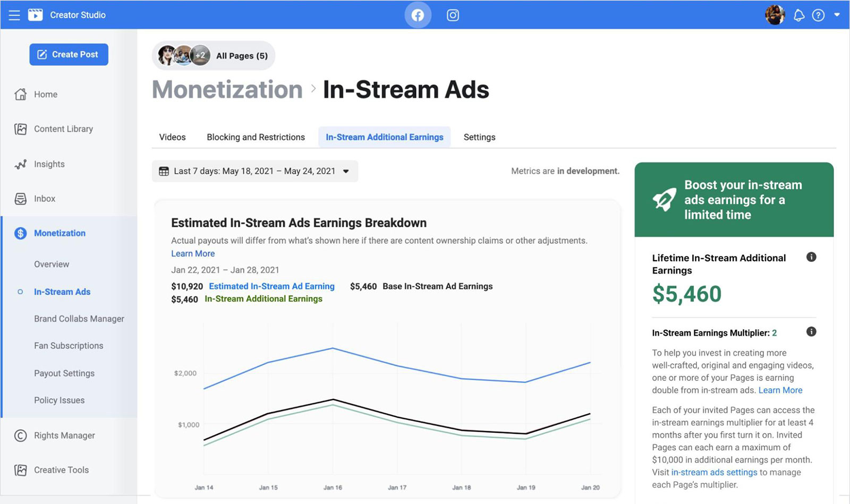This screenshot has height=504, width=850.
Task: Open the All Pages (5) selector
Action: tap(214, 56)
